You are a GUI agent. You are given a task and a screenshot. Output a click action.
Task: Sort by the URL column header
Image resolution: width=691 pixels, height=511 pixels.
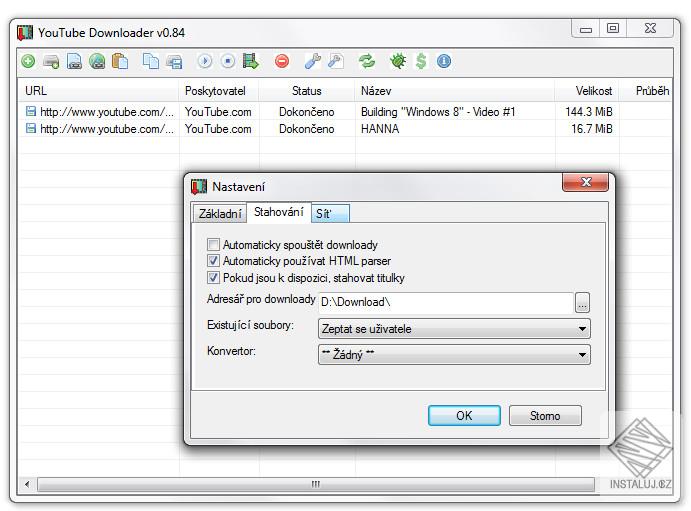[x=98, y=91]
